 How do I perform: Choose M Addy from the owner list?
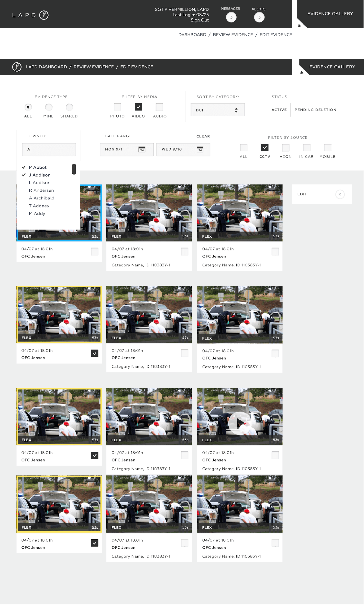(x=37, y=213)
